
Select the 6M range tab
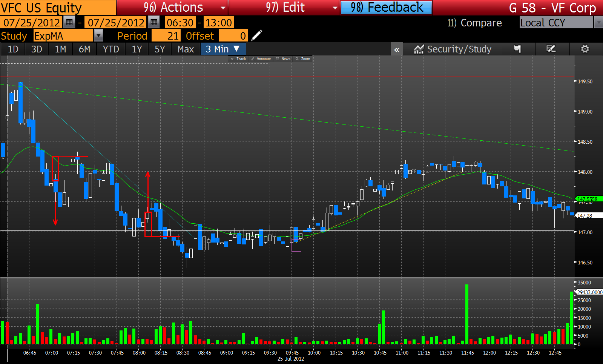click(x=84, y=49)
